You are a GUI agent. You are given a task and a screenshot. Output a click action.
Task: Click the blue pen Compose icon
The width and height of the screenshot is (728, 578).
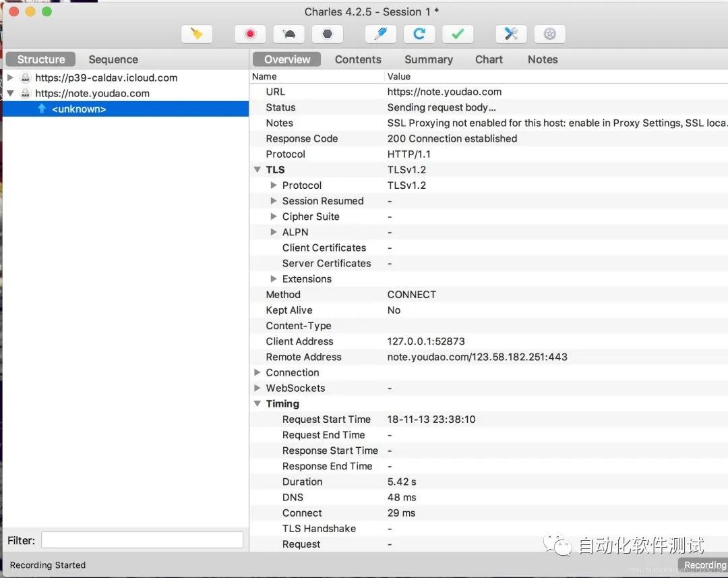(380, 34)
